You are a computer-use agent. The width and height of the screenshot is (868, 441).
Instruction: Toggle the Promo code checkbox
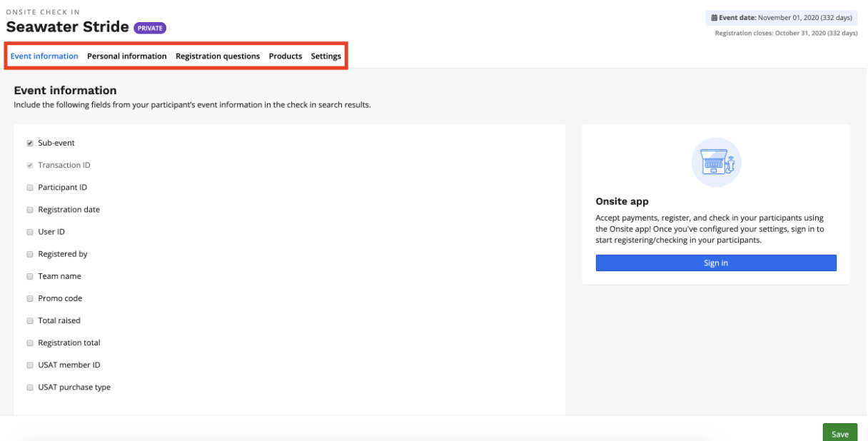(30, 298)
